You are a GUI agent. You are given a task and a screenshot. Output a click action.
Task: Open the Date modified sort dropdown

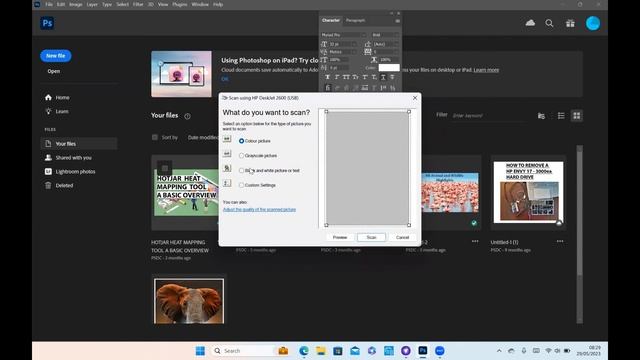[203, 138]
